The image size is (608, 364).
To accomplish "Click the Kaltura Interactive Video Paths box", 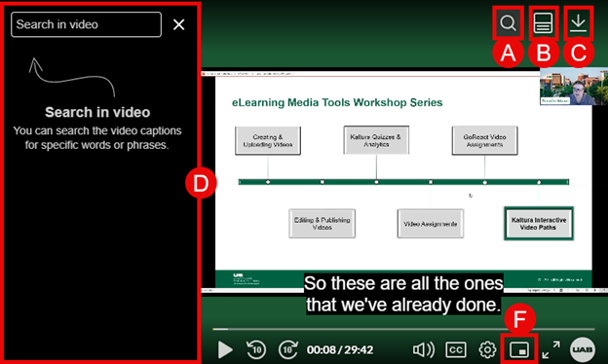I will click(539, 224).
